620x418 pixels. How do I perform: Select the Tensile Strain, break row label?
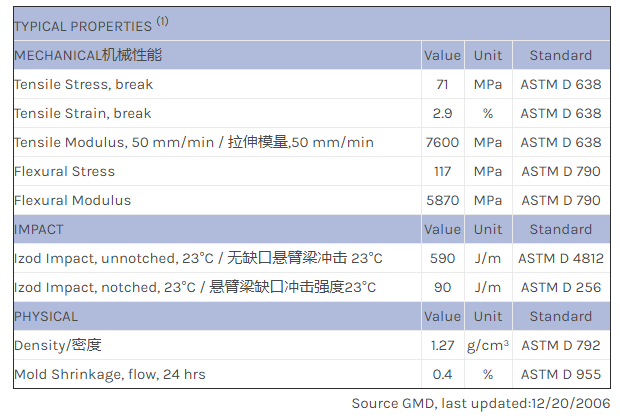click(x=84, y=113)
